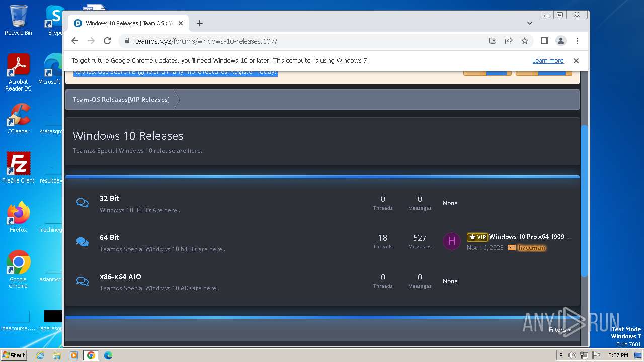Open Firefox desktop icon
Viewport: 644px width, 362px height.
click(18, 217)
